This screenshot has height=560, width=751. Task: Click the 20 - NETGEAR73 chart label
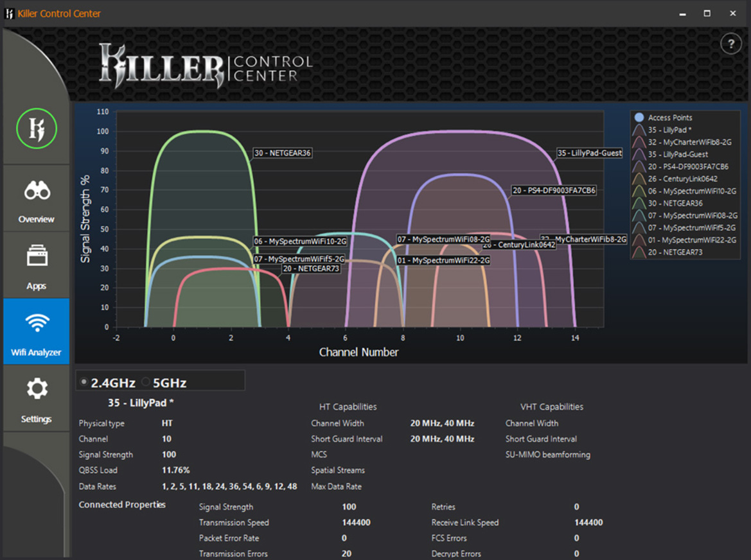click(x=312, y=268)
